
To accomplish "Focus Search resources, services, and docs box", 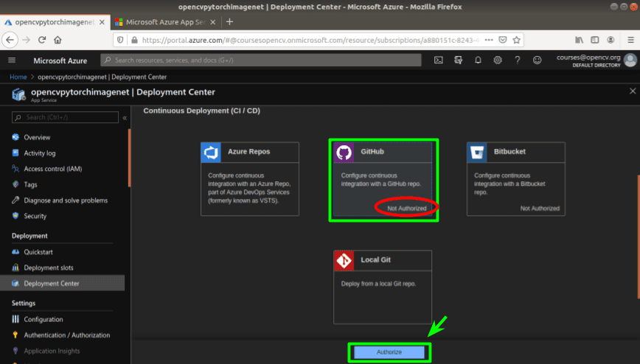I will click(261, 60).
